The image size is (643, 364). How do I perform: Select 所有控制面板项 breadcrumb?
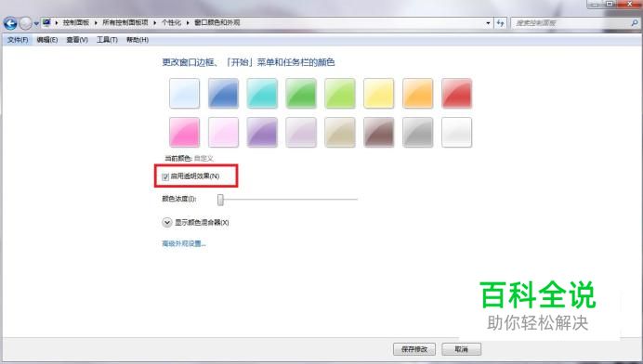coord(125,22)
